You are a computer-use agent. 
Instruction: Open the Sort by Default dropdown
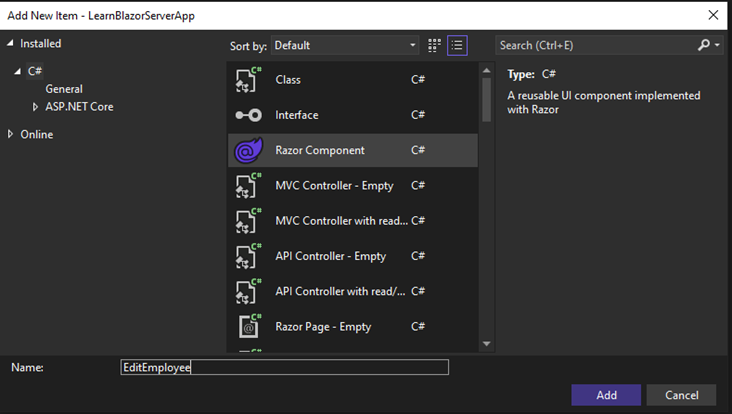click(345, 45)
